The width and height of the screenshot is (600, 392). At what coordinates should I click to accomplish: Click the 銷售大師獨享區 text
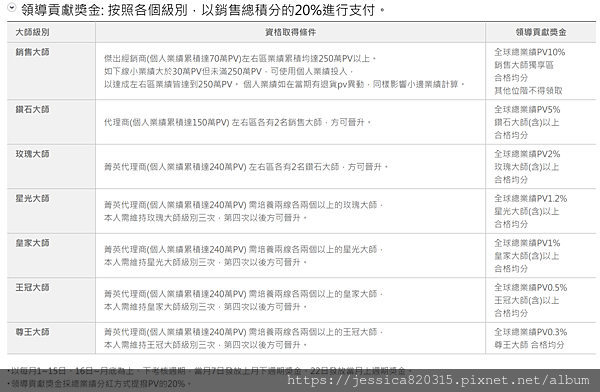(524, 65)
